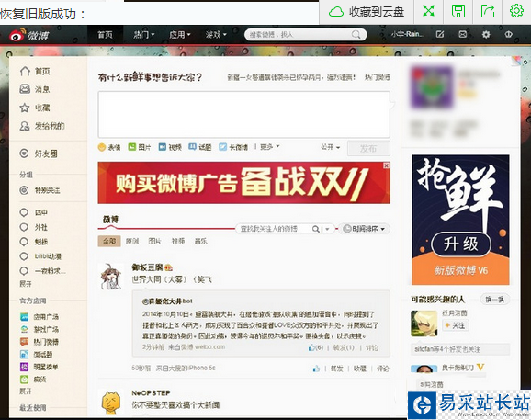Open 明星榜单 in official apps
531x420 pixels.
(x=40, y=367)
